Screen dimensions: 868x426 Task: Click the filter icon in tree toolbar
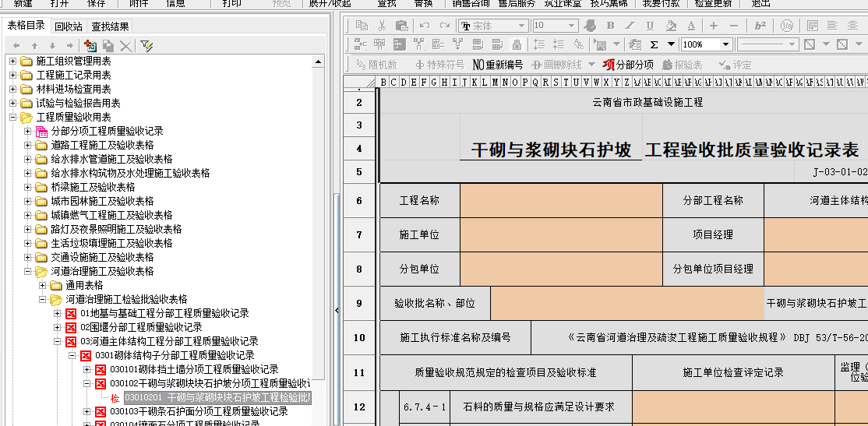coord(146,46)
